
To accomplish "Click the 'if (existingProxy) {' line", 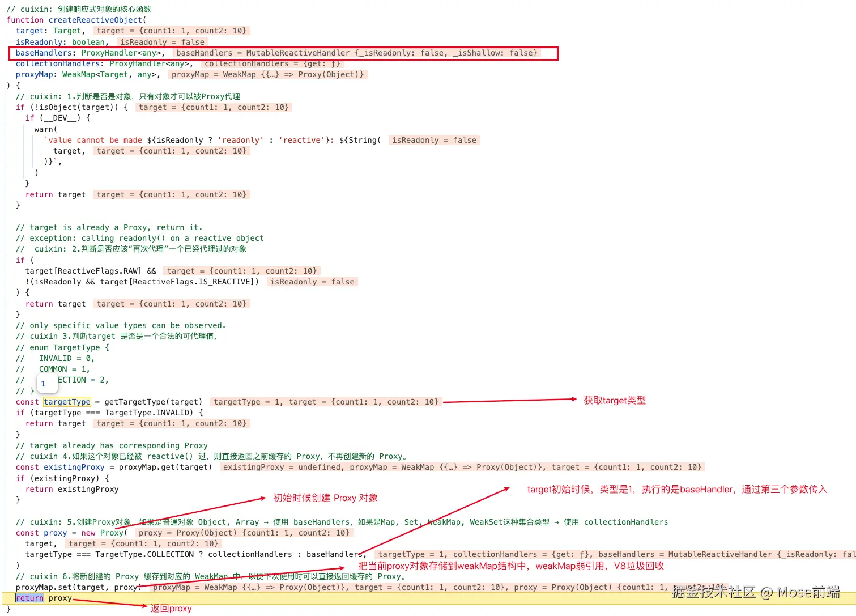I will 62,478.
